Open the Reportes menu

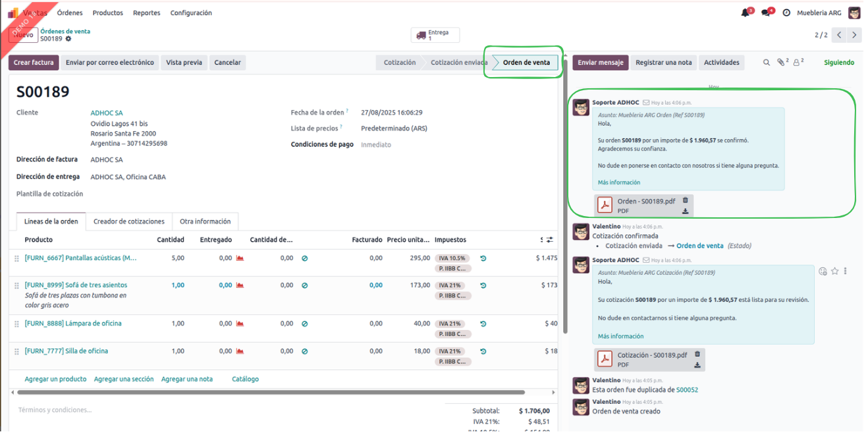click(x=146, y=13)
